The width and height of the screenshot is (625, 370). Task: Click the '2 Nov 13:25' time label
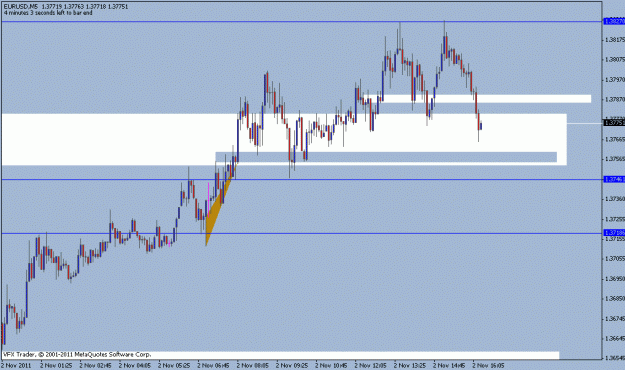(410, 365)
